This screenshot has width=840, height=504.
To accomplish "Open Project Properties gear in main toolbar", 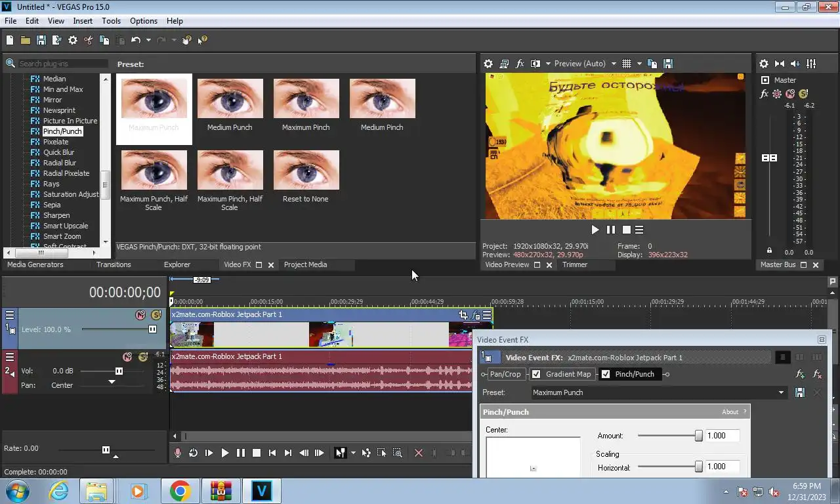I will [x=73, y=40].
